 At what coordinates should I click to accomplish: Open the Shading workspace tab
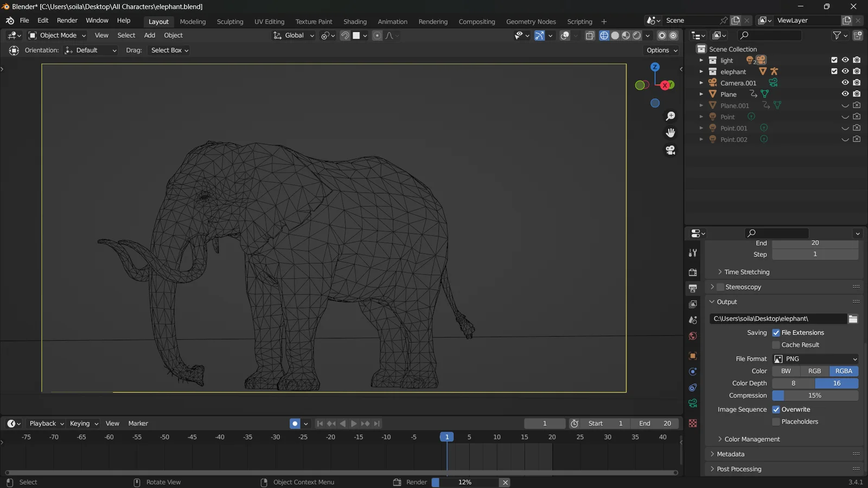355,22
